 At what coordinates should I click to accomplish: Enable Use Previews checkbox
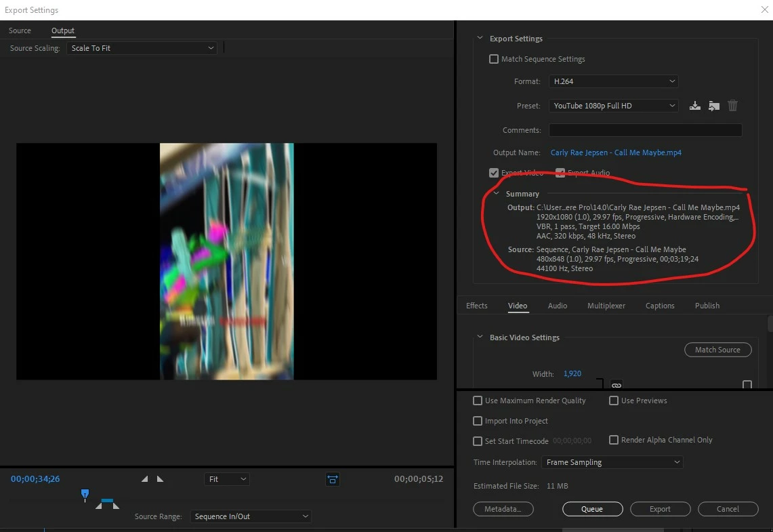tap(613, 401)
